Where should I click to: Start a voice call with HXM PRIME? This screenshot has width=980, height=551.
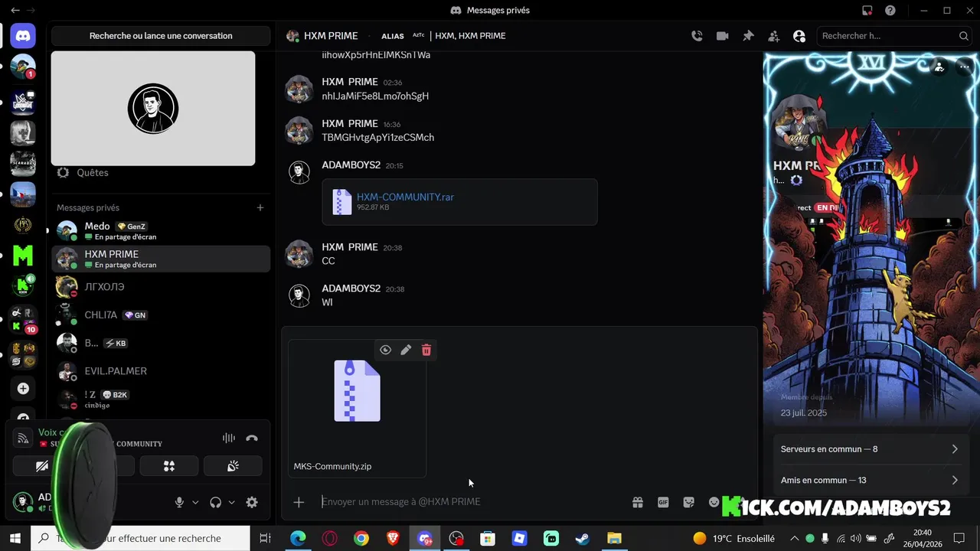(697, 36)
